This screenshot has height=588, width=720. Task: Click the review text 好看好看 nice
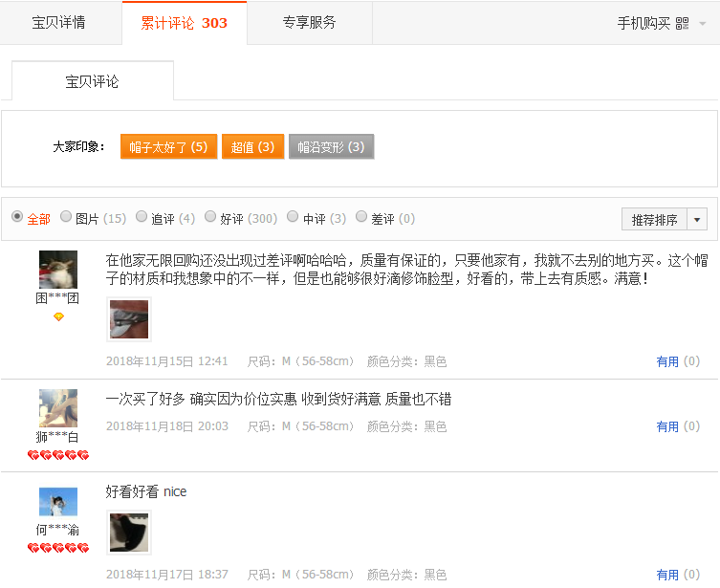[x=146, y=491]
